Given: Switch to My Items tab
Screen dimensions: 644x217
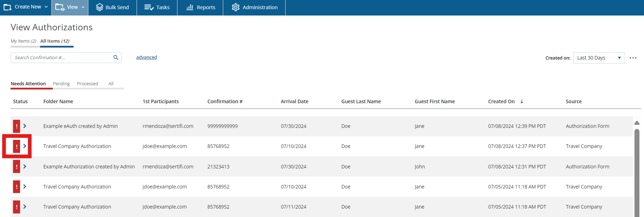Looking at the screenshot, I should 24,41.
